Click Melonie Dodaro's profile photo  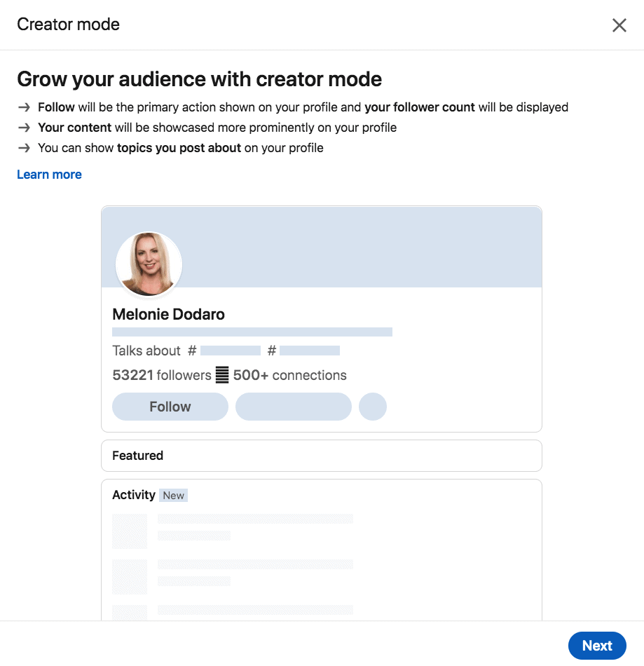(149, 264)
